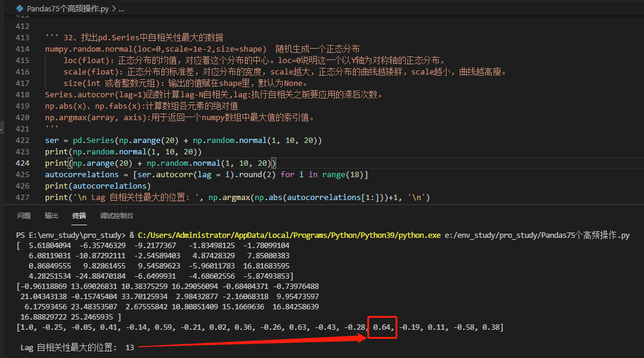Image resolution: width=644 pixels, height=358 pixels.
Task: Click terminal python.exe path text
Action: coord(289,235)
